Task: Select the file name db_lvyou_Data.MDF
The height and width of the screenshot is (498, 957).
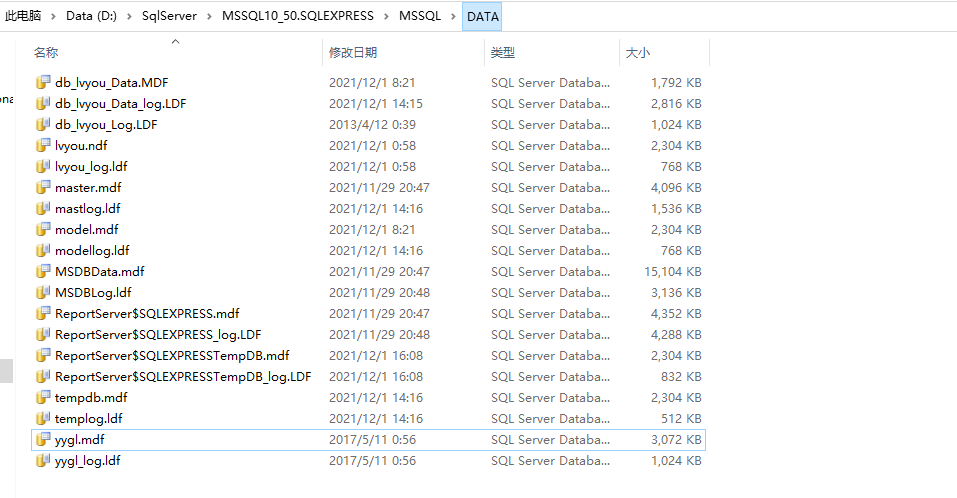Action: (x=112, y=82)
